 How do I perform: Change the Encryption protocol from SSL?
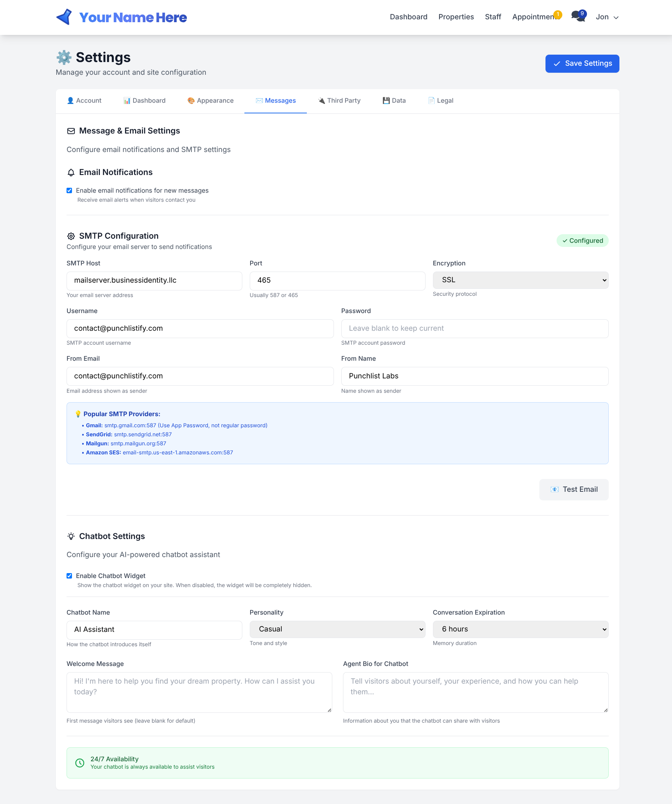520,280
